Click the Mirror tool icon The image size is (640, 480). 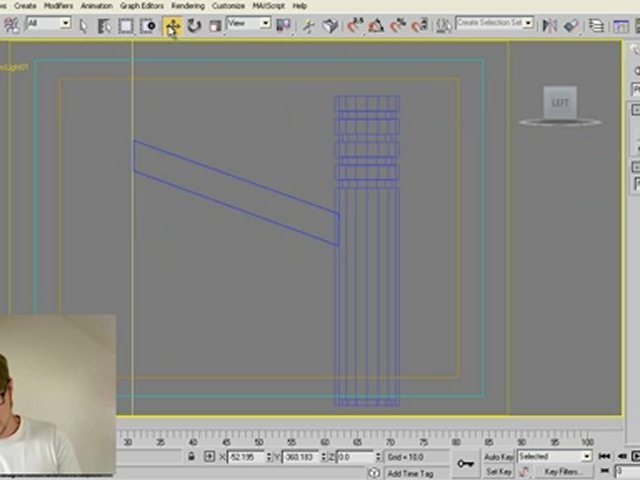(548, 26)
